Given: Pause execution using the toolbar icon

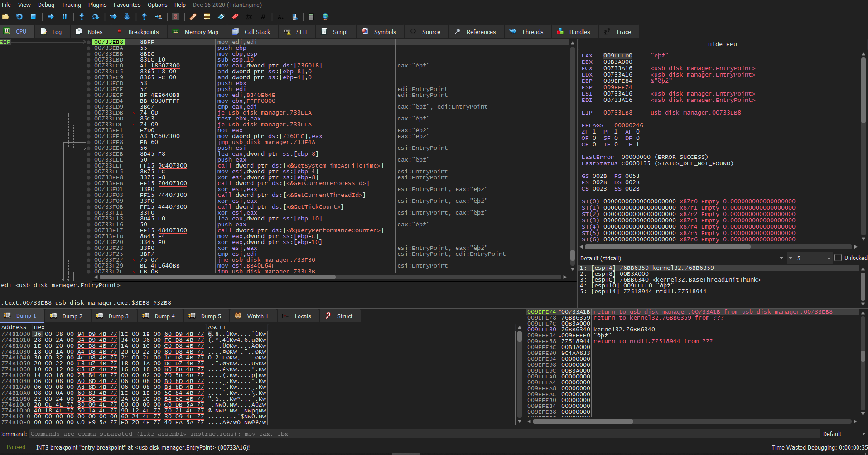Looking at the screenshot, I should pyautogui.click(x=64, y=17).
